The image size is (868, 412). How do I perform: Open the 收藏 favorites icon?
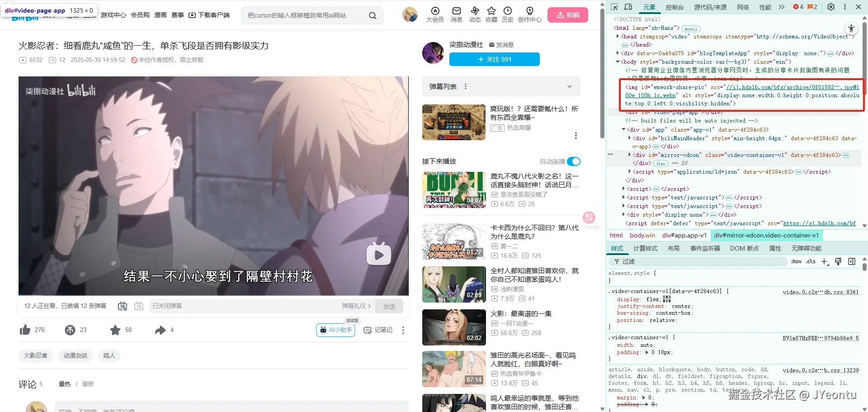[x=491, y=14]
